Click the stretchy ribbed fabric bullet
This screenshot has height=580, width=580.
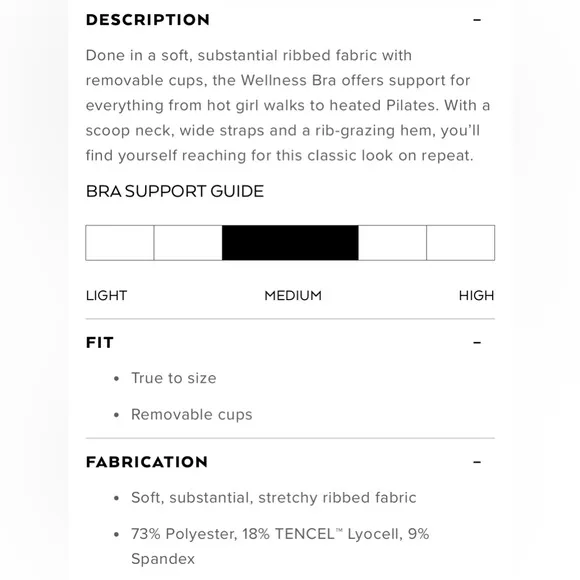point(274,498)
